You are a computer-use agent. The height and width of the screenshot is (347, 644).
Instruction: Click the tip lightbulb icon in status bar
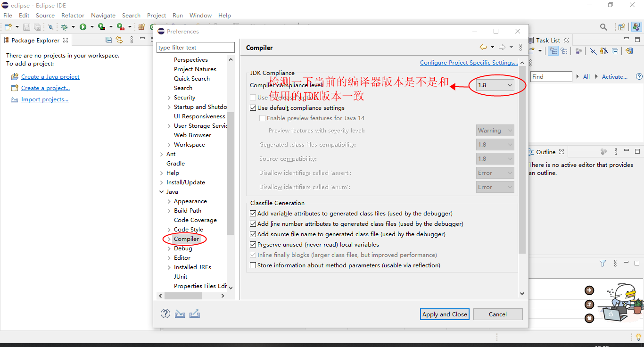tap(639, 337)
